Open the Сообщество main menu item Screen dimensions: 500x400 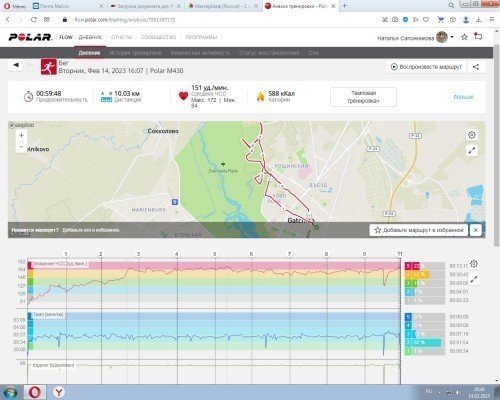tap(158, 37)
